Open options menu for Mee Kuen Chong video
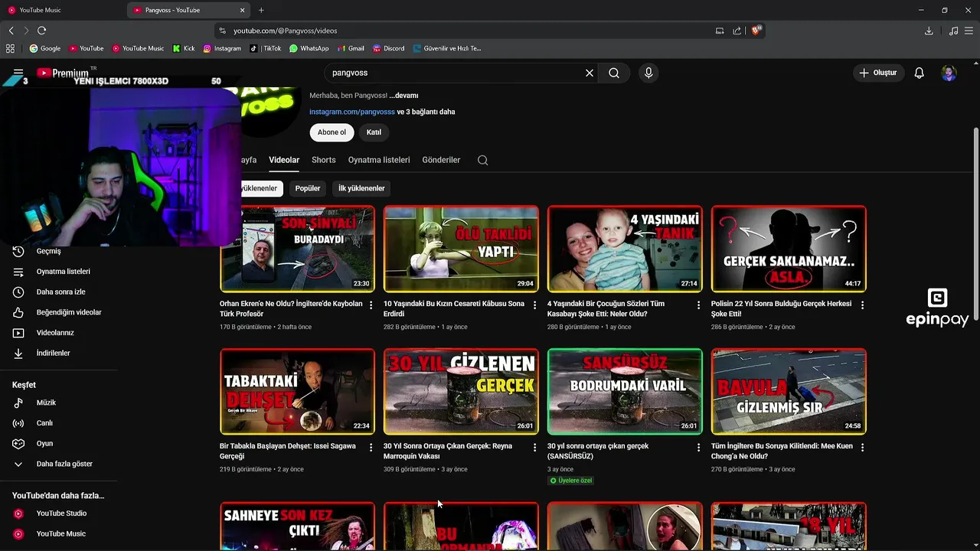 pos(862,447)
